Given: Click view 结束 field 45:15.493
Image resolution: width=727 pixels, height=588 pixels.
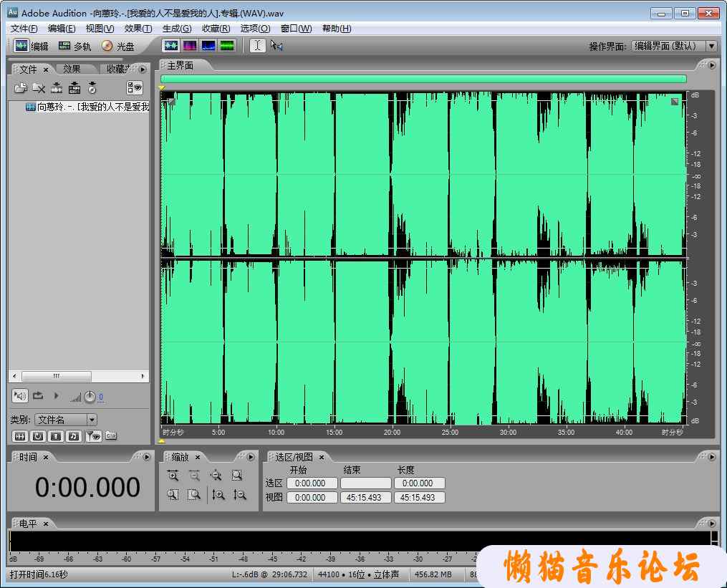Looking at the screenshot, I should pyautogui.click(x=365, y=498).
